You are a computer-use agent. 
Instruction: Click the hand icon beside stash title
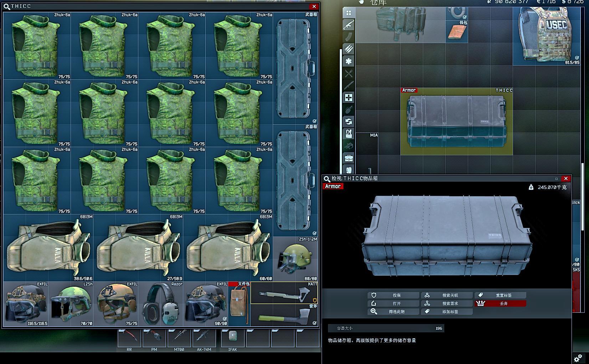362,2
